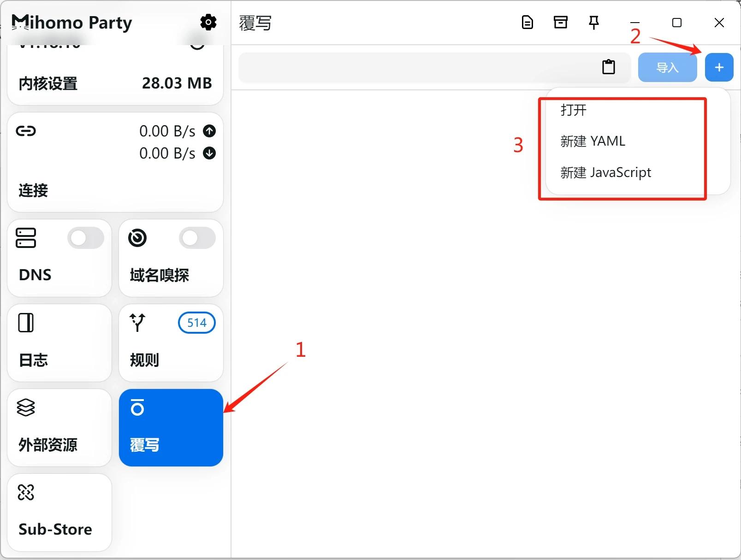The image size is (741, 560).
Task: Open the archive box icon in header
Action: pos(561,22)
